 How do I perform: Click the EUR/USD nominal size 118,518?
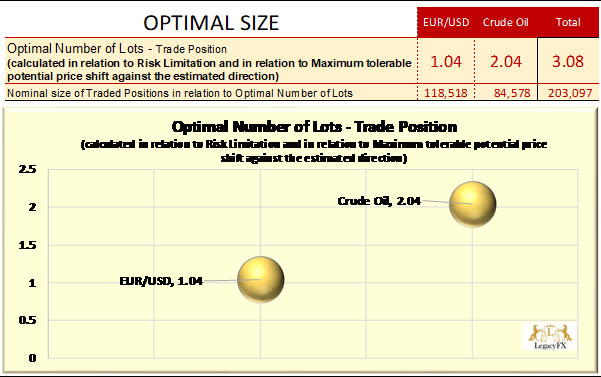(446, 93)
